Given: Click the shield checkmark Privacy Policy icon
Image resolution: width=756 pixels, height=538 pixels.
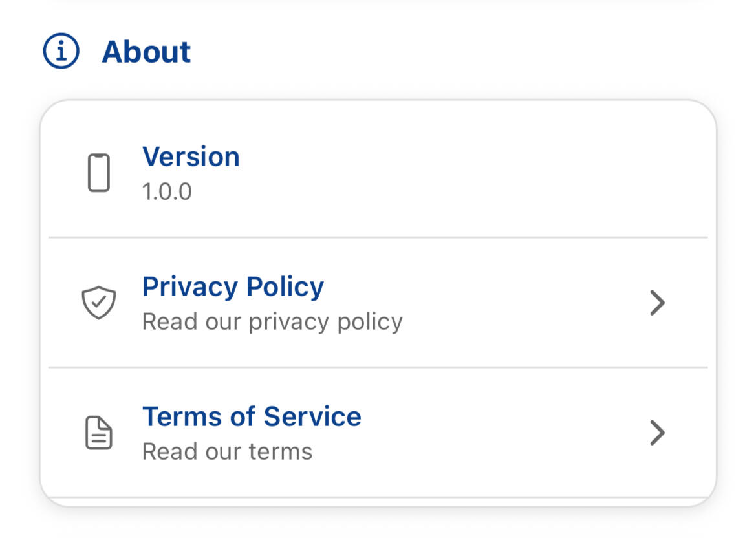Looking at the screenshot, I should pyautogui.click(x=99, y=303).
